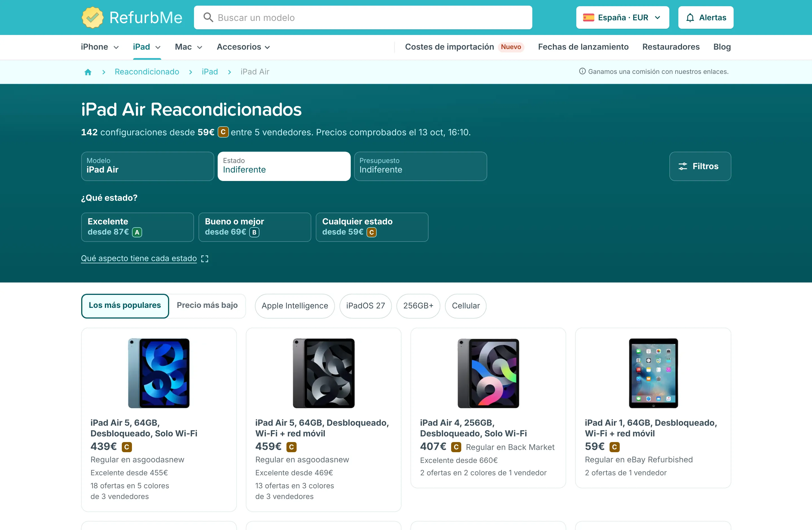
Task: Click the expand icon beside 'Qué aspecto tiene'
Action: (205, 259)
